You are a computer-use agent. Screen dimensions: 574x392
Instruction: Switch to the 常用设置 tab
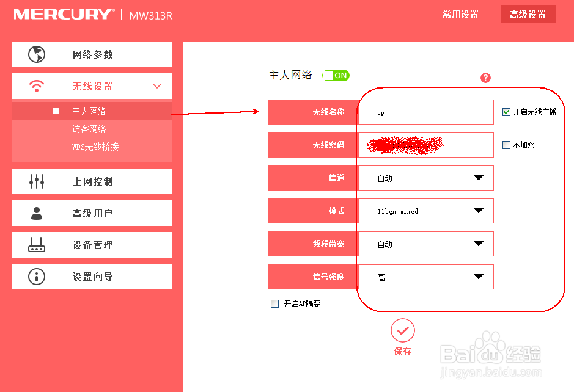coord(460,14)
